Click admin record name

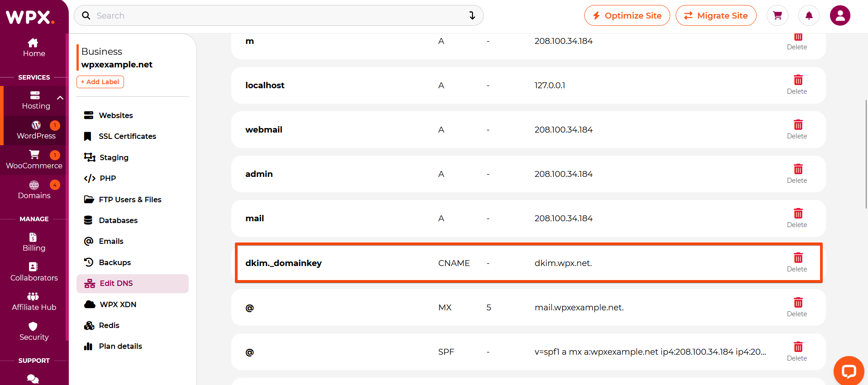click(259, 174)
